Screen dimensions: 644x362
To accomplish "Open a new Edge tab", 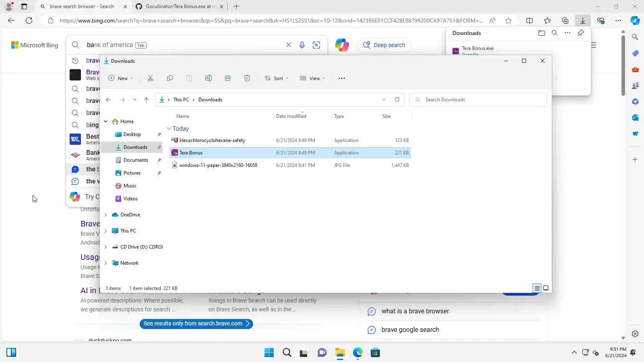I will [237, 6].
